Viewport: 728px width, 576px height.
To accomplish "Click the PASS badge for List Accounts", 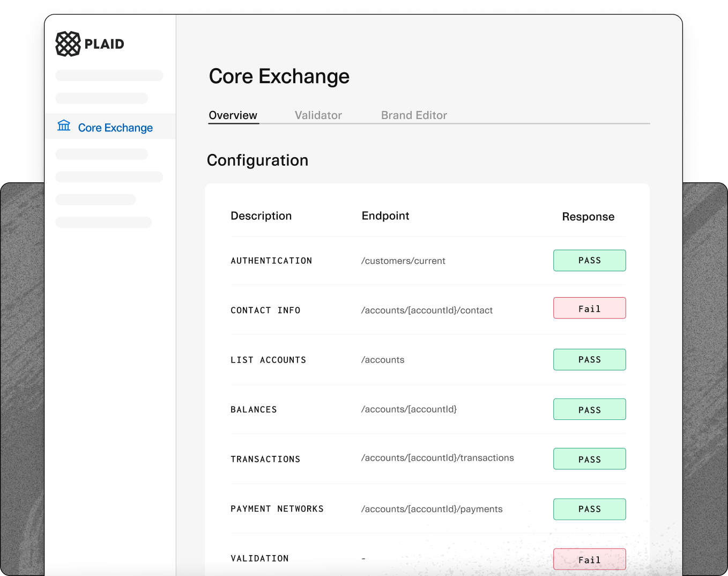I will (x=589, y=359).
